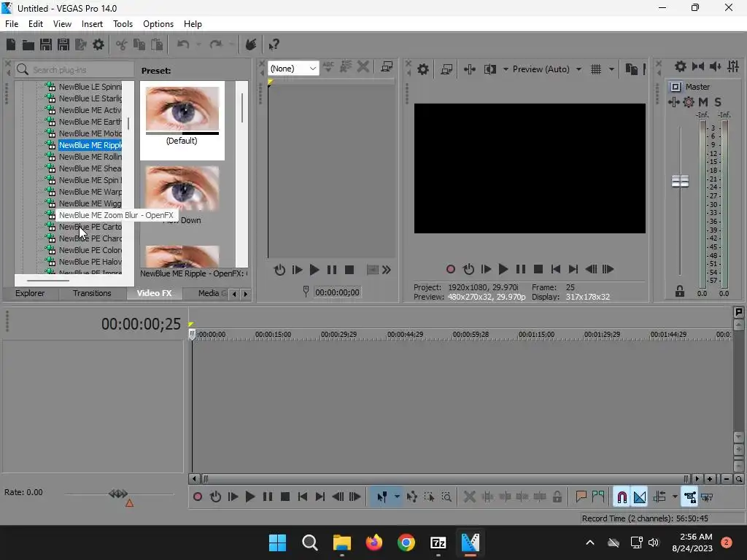This screenshot has width=747, height=560.
Task: Click the timeline horizontal scrollbar
Action: point(444,479)
